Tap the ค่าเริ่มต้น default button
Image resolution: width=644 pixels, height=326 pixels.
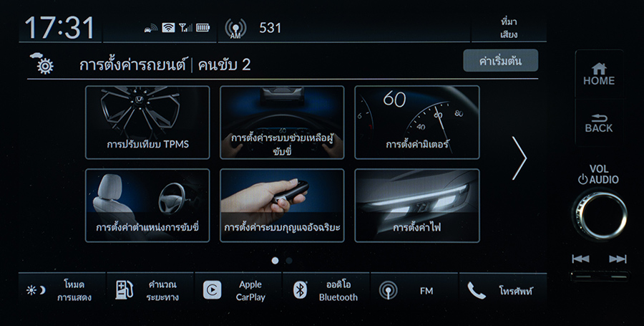point(500,61)
